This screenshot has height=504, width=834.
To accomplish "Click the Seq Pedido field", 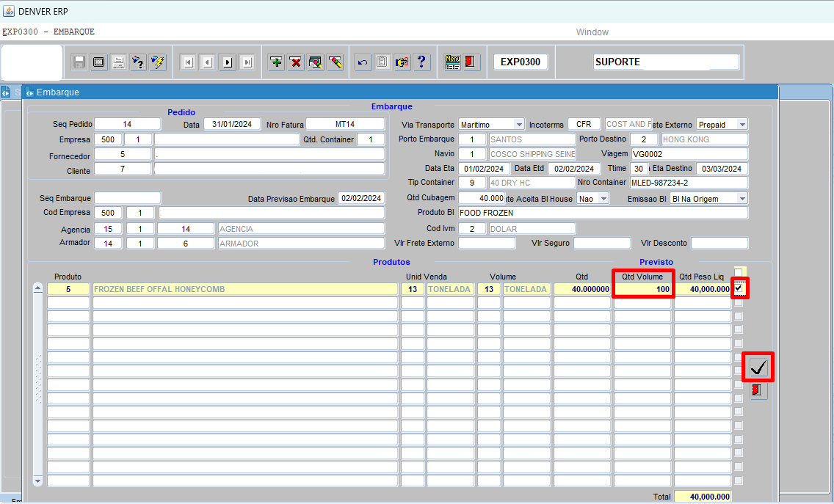I will [x=127, y=124].
